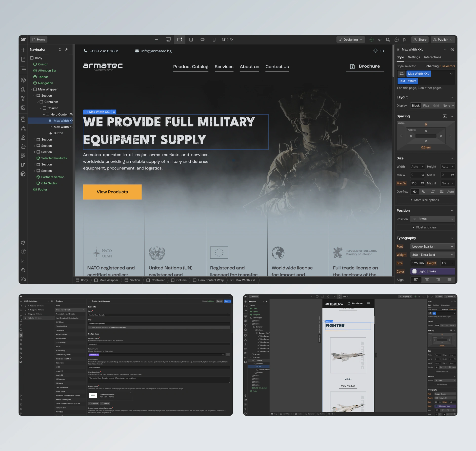The height and width of the screenshot is (451, 476).
Task: Click the Brochure download link
Action: [x=365, y=66]
